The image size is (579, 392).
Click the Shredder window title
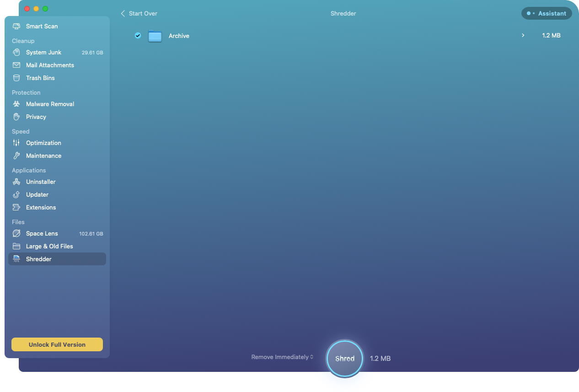point(343,13)
